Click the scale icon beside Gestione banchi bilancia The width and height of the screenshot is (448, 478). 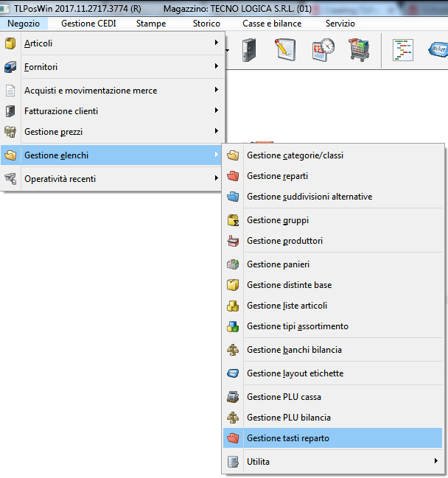pyautogui.click(x=233, y=350)
